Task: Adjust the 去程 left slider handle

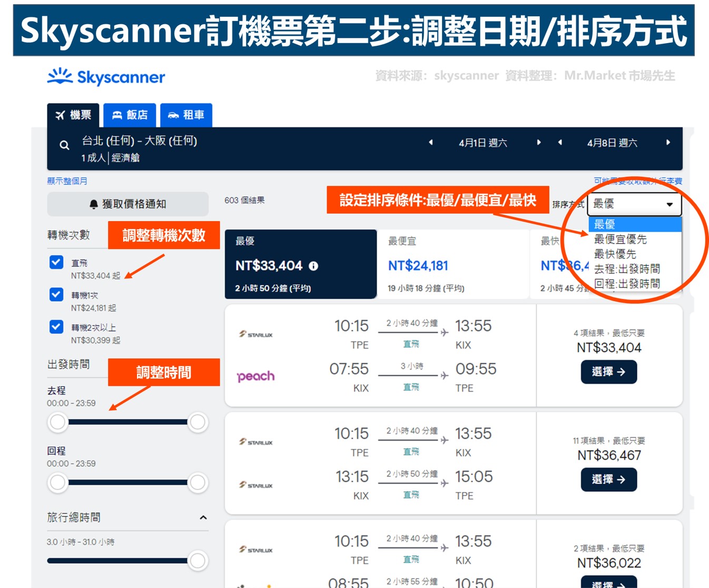Action: click(58, 422)
